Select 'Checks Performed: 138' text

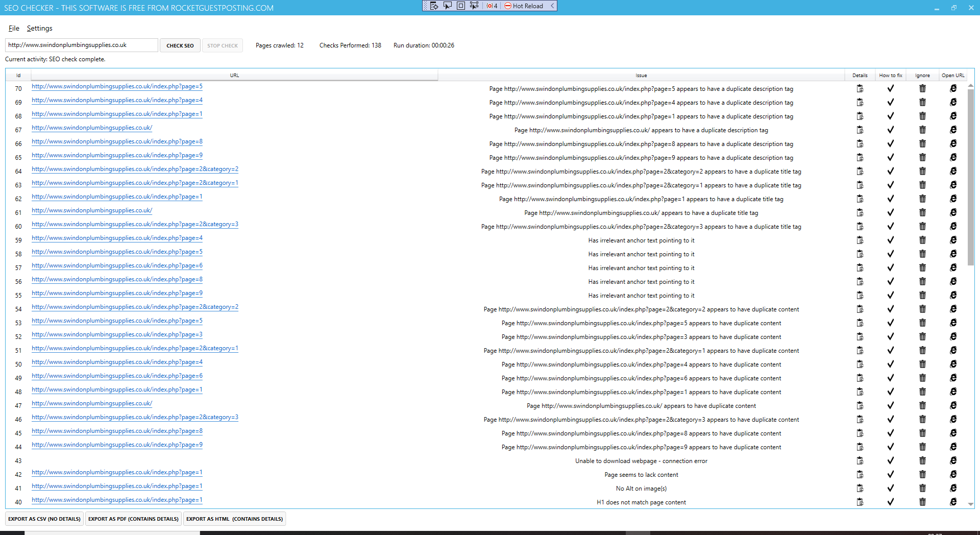coord(350,45)
